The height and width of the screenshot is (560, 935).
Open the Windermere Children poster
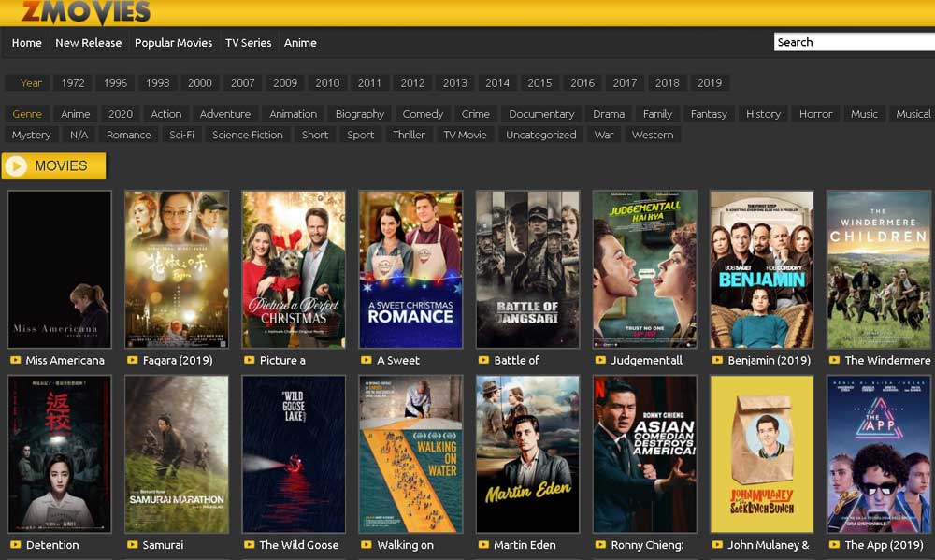pos(878,269)
